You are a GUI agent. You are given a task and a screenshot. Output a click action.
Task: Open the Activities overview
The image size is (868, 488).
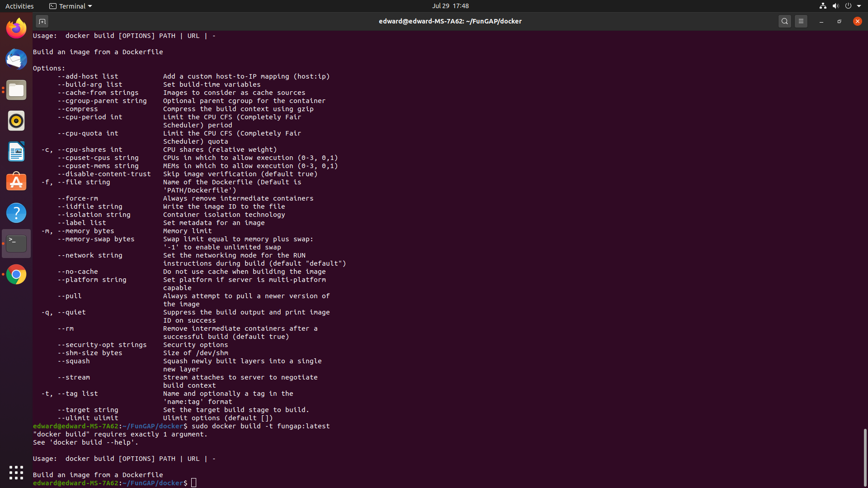(19, 6)
